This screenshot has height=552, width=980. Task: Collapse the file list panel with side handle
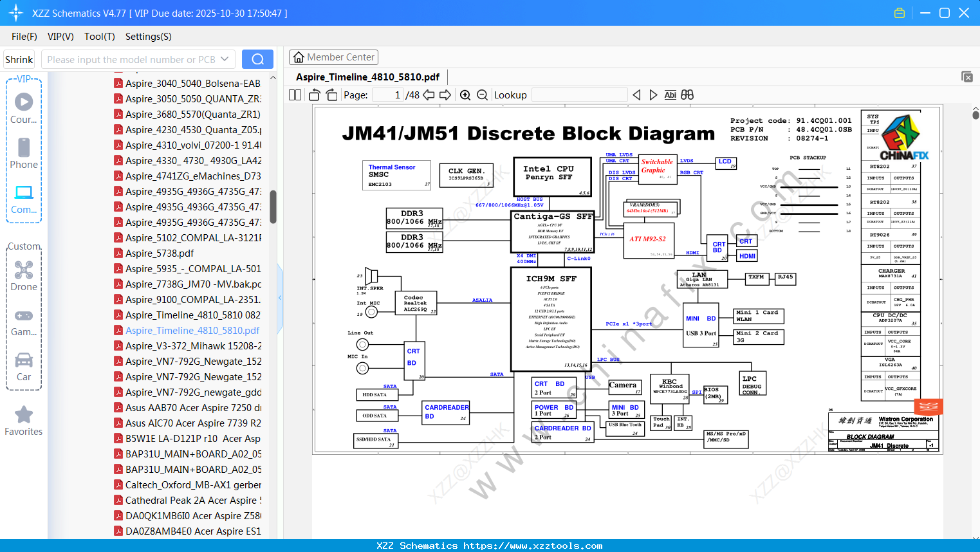(x=280, y=297)
